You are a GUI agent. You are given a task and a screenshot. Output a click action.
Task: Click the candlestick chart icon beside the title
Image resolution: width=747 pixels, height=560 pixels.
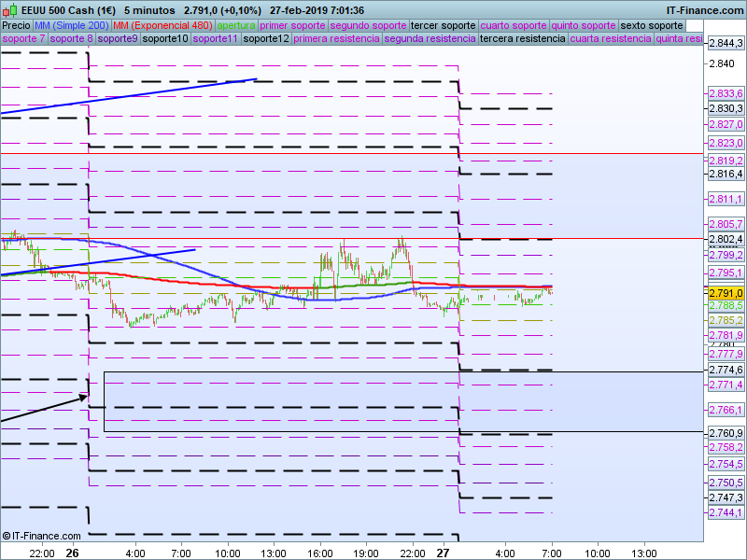9,10
